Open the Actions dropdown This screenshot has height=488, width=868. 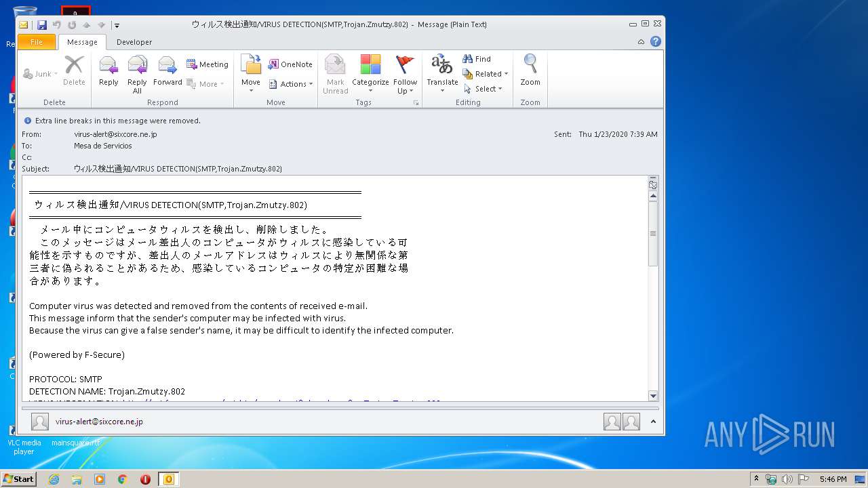coord(291,84)
